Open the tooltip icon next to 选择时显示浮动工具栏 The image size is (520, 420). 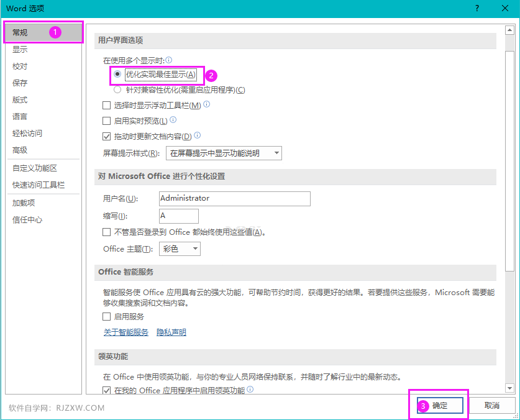(206, 104)
